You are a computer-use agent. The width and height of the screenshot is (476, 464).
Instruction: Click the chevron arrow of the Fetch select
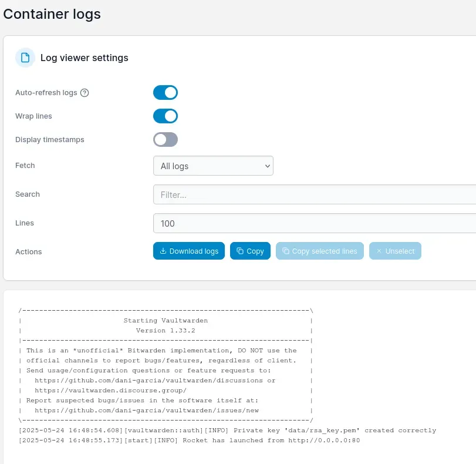(267, 166)
